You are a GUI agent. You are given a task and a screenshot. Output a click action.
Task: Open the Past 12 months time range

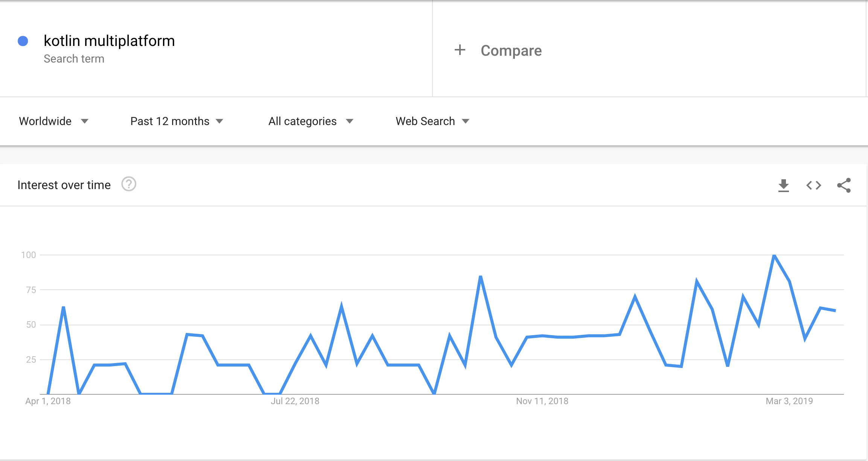[x=177, y=121]
